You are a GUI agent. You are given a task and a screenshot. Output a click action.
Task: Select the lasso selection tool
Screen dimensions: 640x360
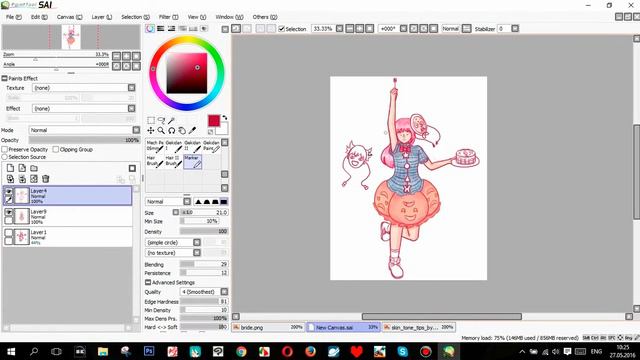(x=161, y=120)
